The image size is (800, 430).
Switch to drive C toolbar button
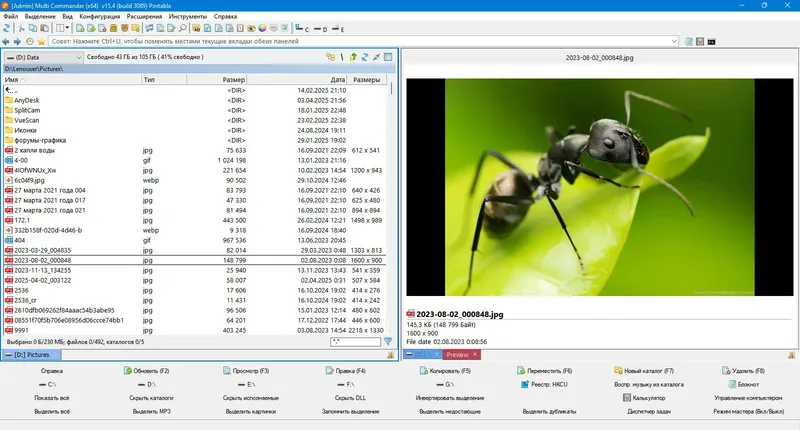tap(302, 29)
